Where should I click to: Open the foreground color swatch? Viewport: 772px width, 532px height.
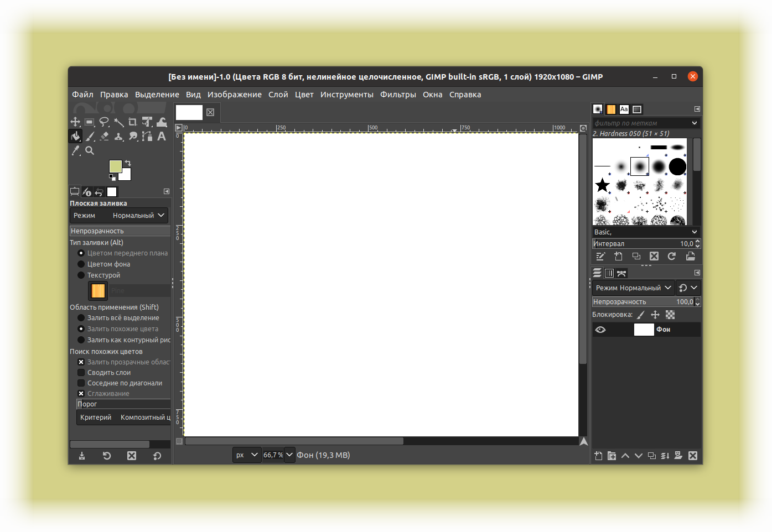coord(115,166)
